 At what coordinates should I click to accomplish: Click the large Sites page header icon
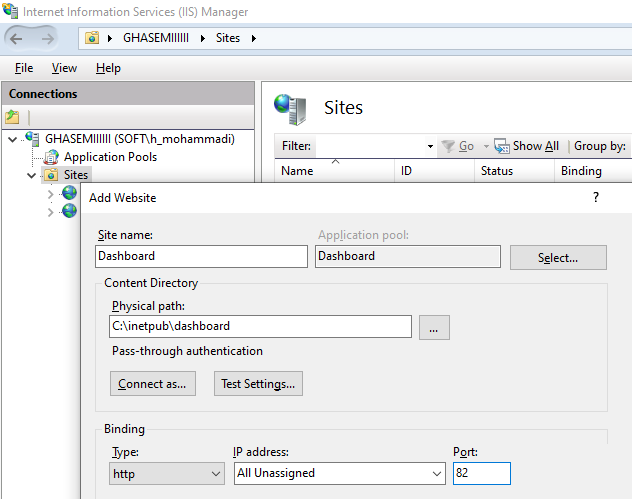[290, 109]
